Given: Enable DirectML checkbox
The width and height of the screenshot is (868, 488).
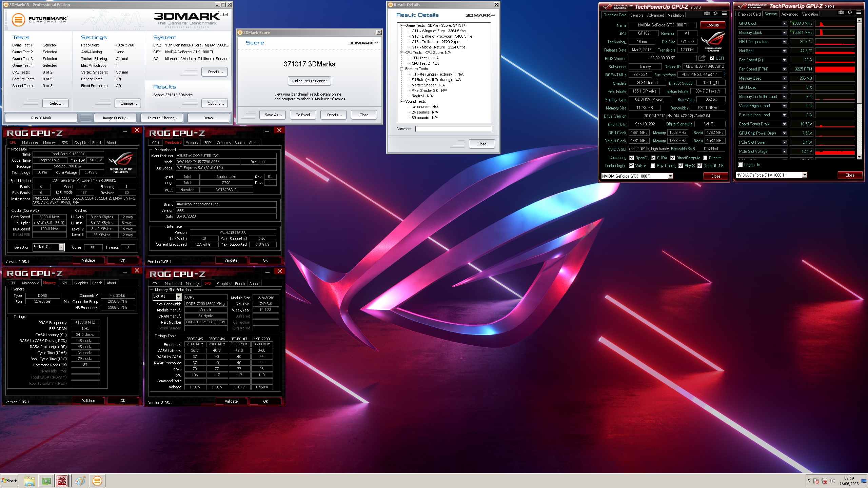Looking at the screenshot, I should pyautogui.click(x=705, y=158).
